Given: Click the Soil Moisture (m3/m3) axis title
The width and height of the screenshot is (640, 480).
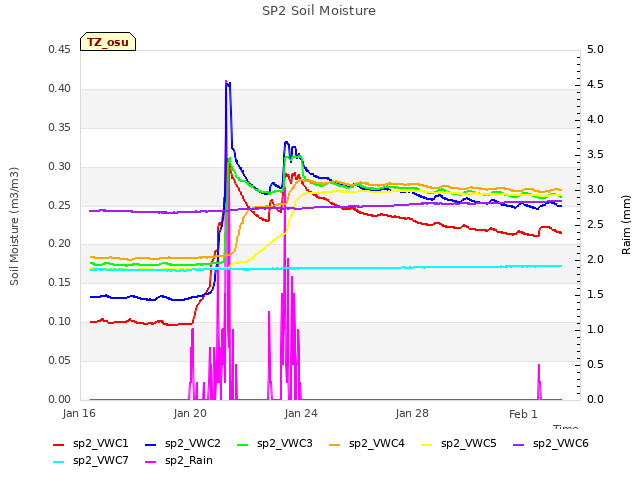Looking at the screenshot, I should [14, 226].
